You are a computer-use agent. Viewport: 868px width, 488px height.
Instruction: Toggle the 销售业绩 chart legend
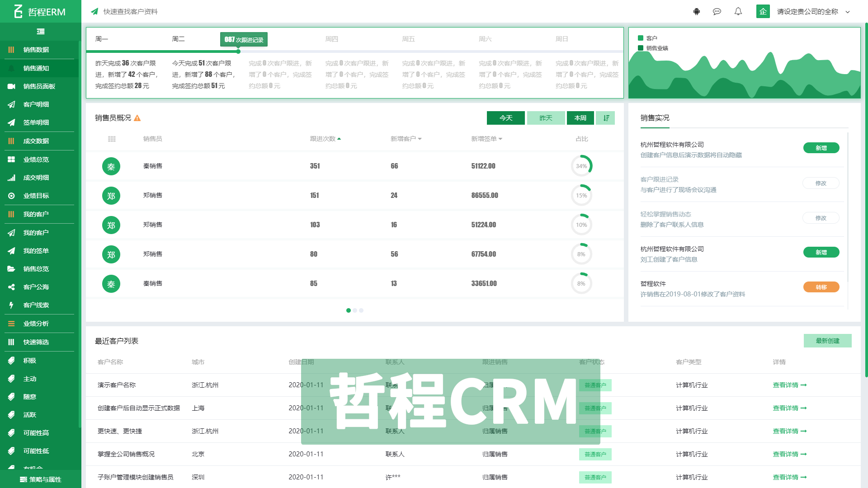653,48
